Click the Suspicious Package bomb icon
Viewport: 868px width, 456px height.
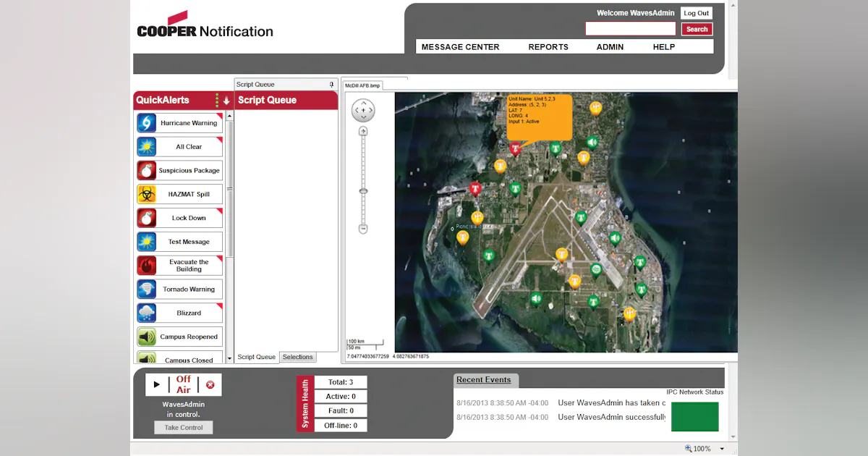pyautogui.click(x=147, y=171)
